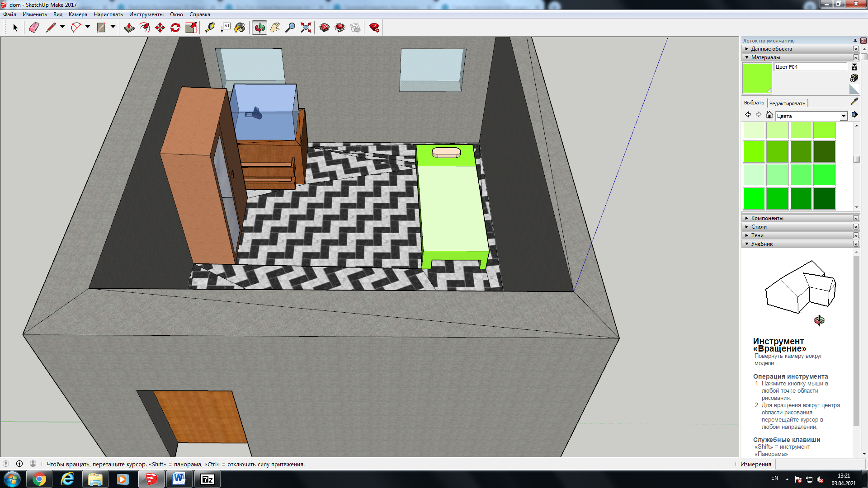
Task: Open the Инструменты menu
Action: (146, 14)
